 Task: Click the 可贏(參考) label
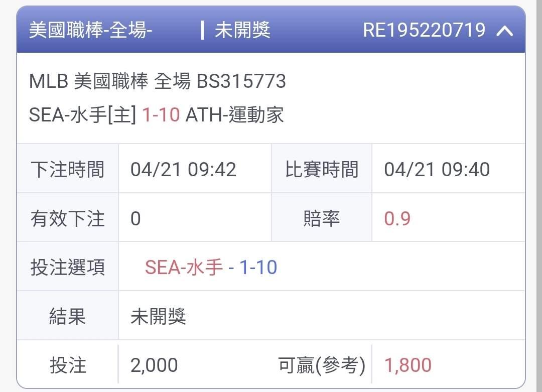322,365
